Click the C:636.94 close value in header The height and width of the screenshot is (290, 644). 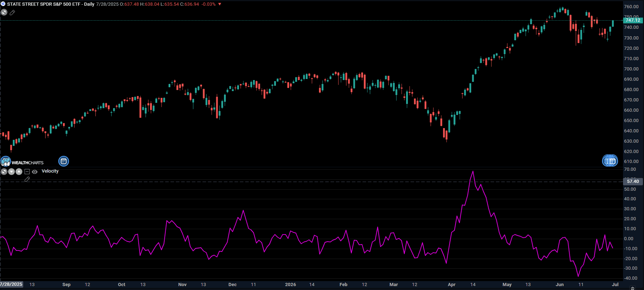(x=190, y=4)
